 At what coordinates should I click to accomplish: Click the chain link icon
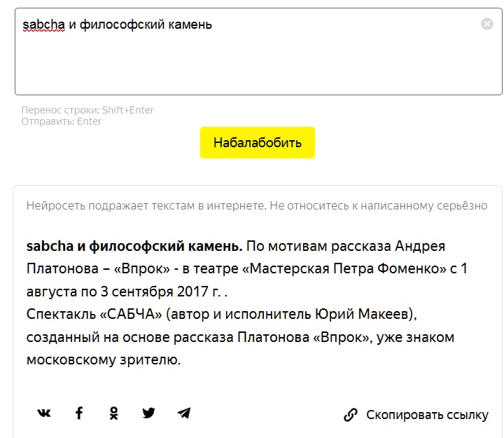[351, 415]
